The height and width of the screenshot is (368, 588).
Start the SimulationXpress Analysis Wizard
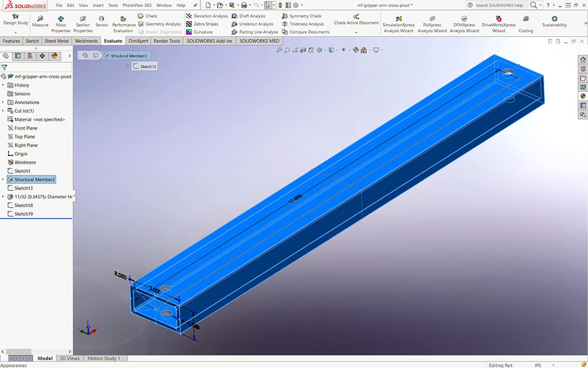click(398, 22)
